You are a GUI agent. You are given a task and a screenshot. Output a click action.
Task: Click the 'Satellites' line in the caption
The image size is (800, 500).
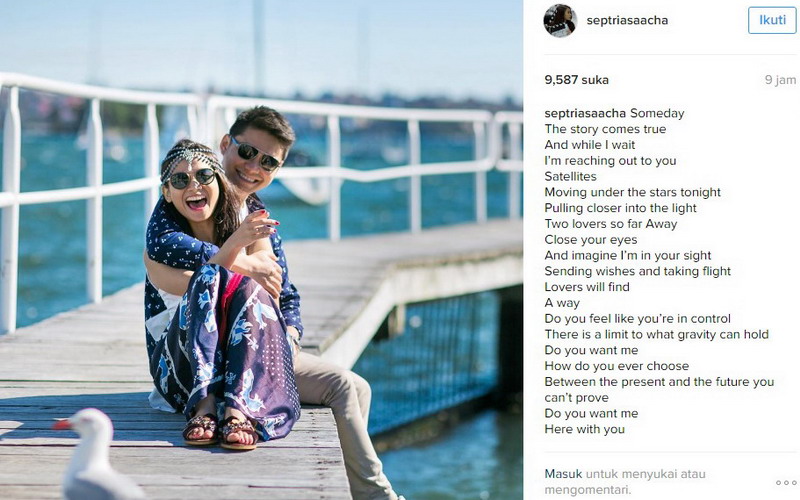point(570,177)
